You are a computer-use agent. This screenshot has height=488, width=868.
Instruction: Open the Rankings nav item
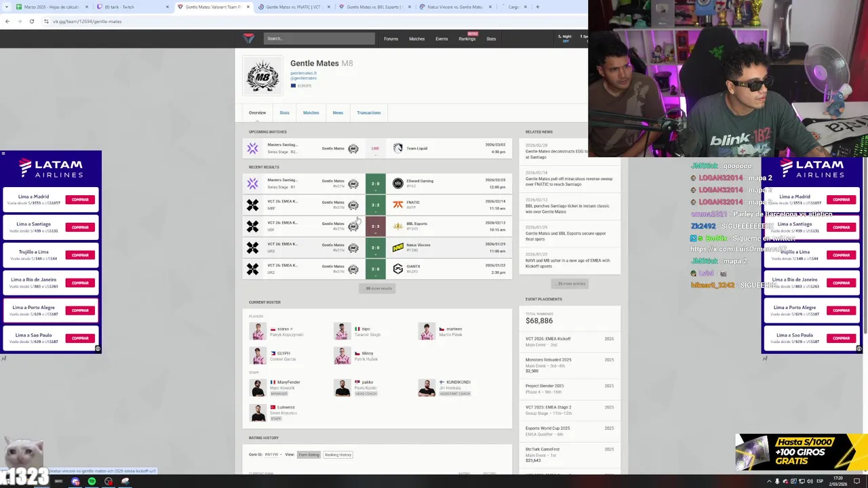(467, 39)
